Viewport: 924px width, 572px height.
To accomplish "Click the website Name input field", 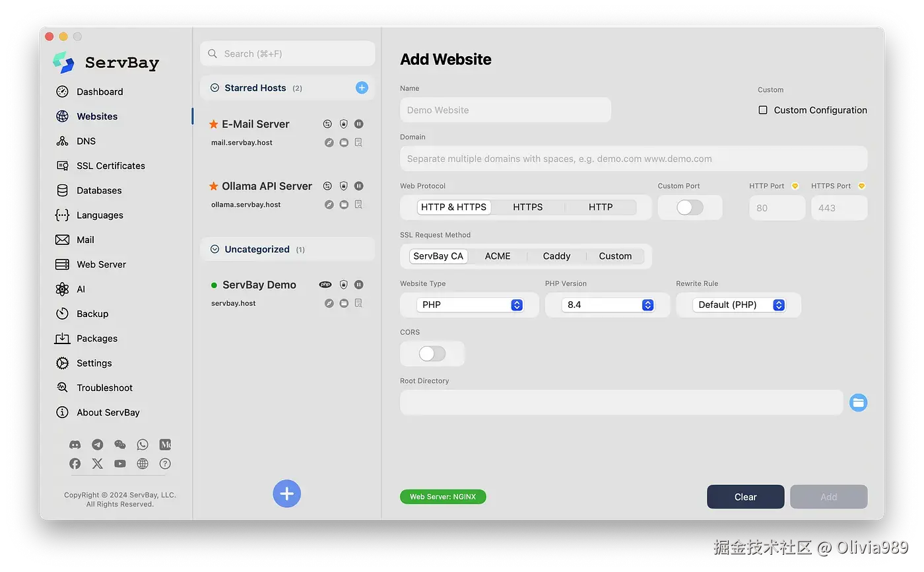I will click(x=506, y=110).
